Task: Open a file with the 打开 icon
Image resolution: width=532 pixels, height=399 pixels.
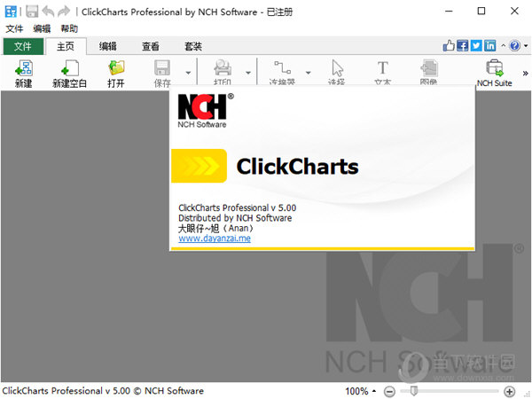Action: [116, 68]
